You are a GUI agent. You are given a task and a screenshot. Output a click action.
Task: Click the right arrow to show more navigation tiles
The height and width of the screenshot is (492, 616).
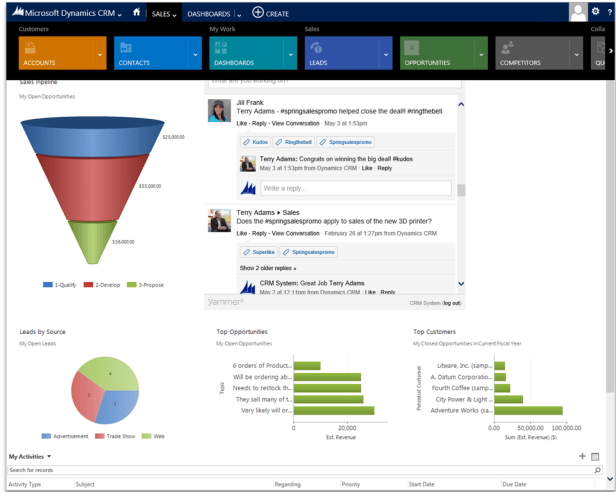coord(610,51)
